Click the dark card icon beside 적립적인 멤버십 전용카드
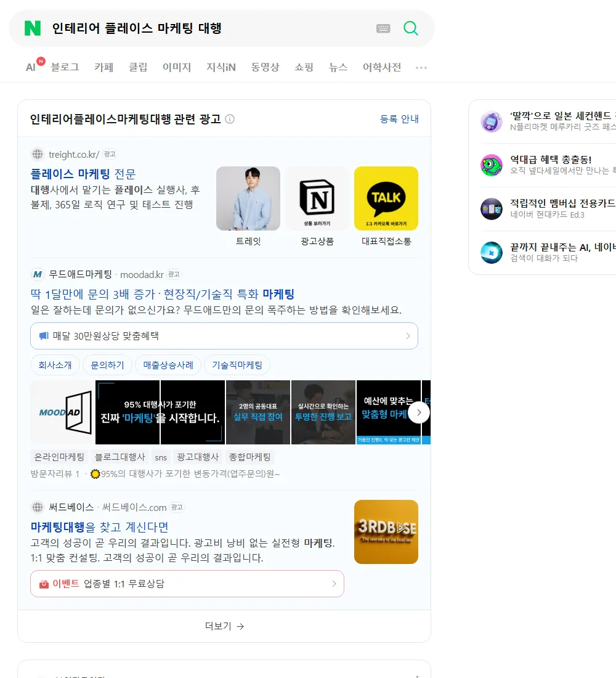616x678 pixels. tap(492, 209)
